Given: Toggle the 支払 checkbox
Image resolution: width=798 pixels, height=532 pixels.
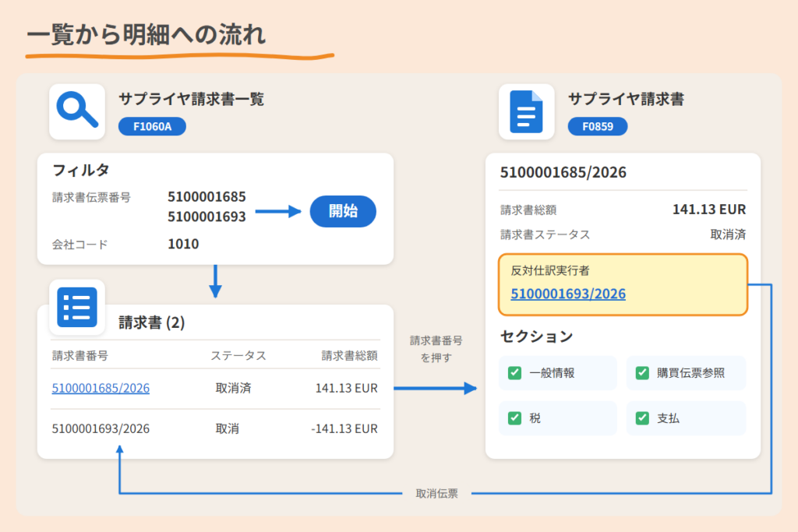Looking at the screenshot, I should point(642,418).
